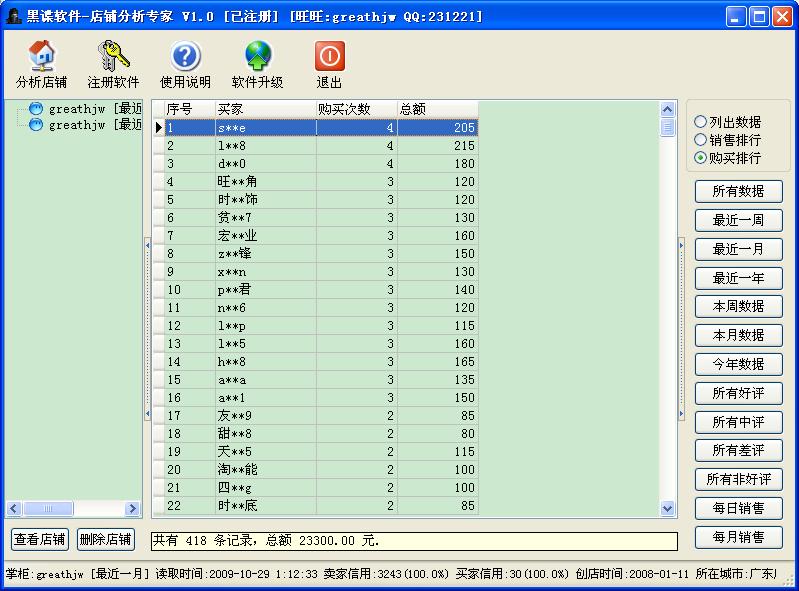Viewport: 799px width, 591px height.
Task: Click the 所有中评 button
Action: point(738,422)
